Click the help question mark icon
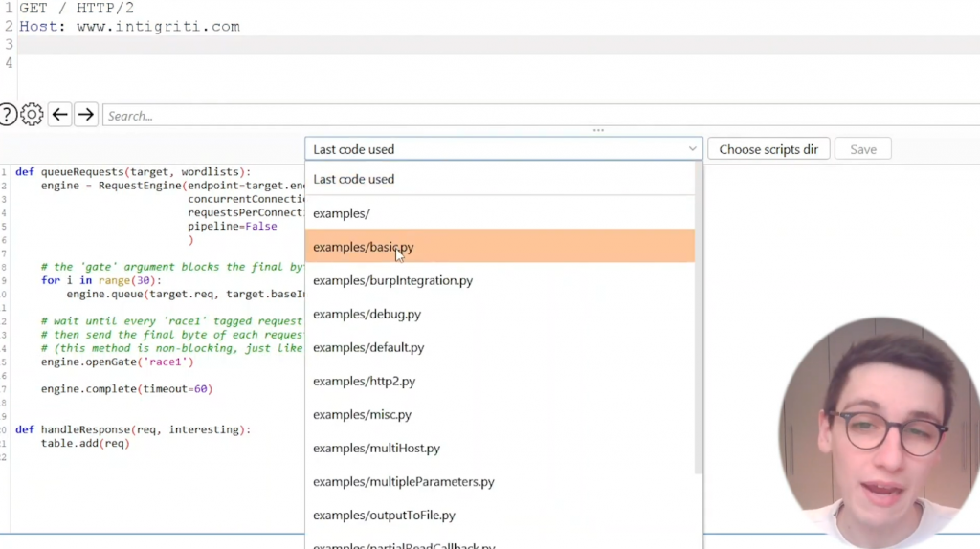The width and height of the screenshot is (980, 549). (x=7, y=115)
